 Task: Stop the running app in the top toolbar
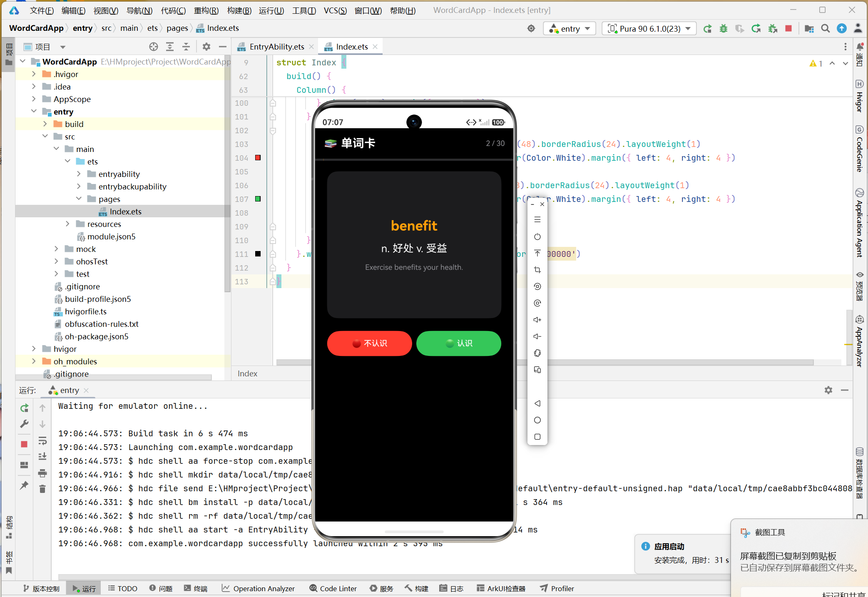coord(788,28)
